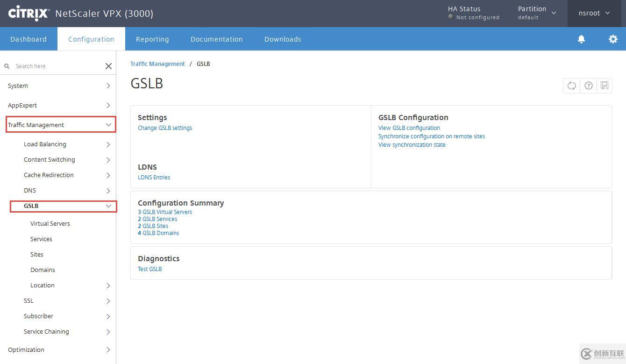This screenshot has height=364, width=626.
Task: Open the 4 GSLB Domains link
Action: (158, 233)
